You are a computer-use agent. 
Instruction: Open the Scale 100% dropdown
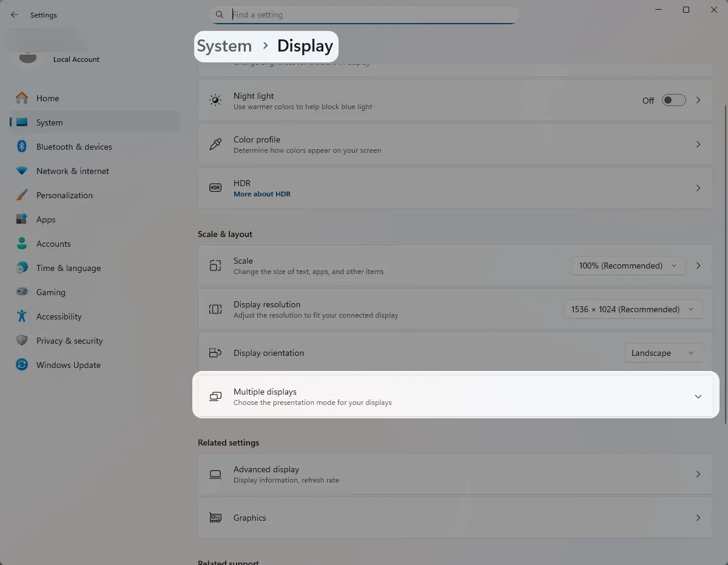pyautogui.click(x=629, y=266)
